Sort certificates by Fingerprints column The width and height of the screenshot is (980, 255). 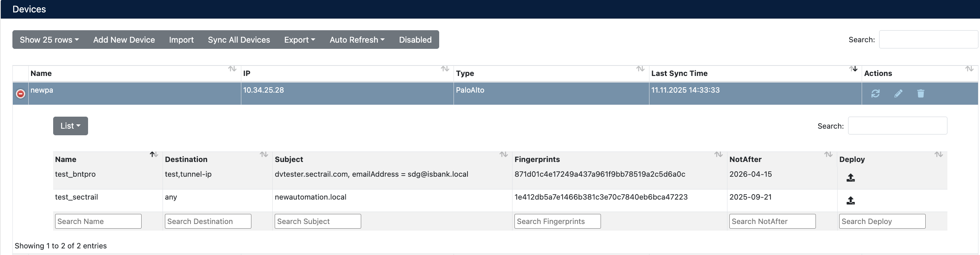pyautogui.click(x=537, y=159)
